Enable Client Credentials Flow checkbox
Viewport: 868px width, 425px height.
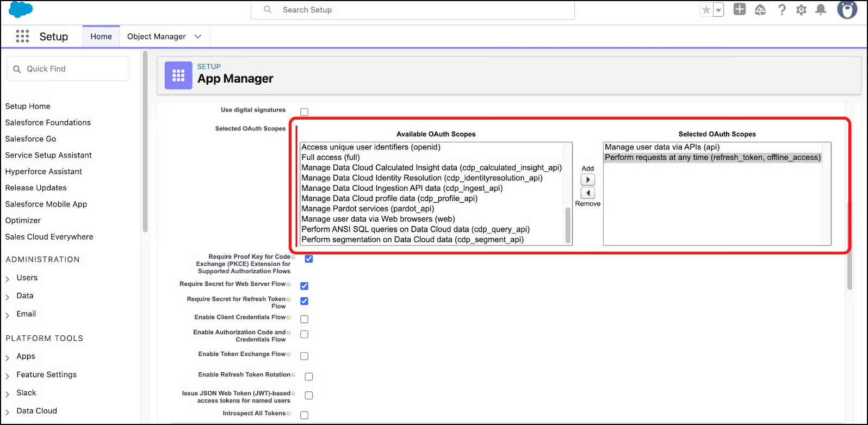[305, 319]
